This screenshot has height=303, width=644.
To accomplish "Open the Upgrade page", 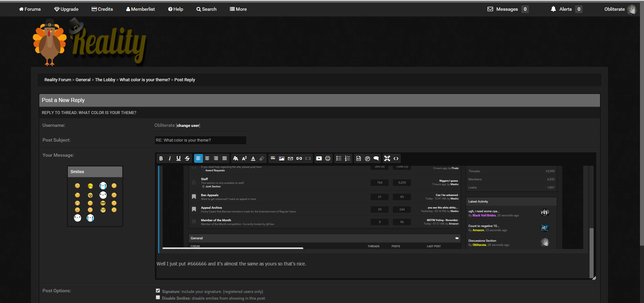I will pyautogui.click(x=66, y=9).
